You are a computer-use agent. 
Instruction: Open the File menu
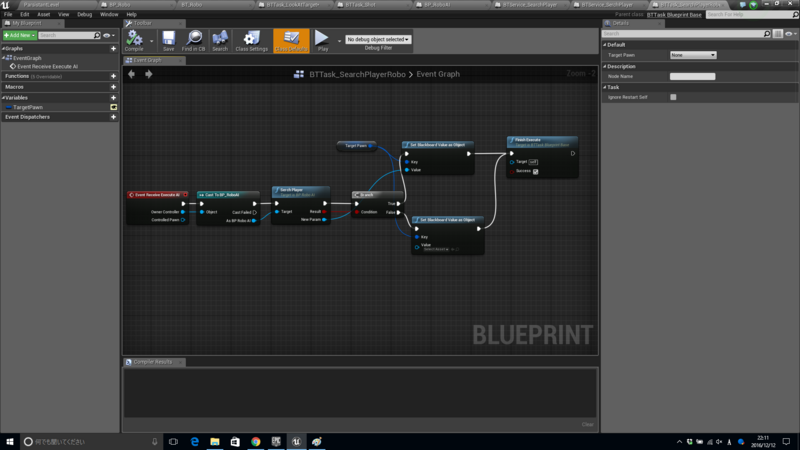point(8,14)
